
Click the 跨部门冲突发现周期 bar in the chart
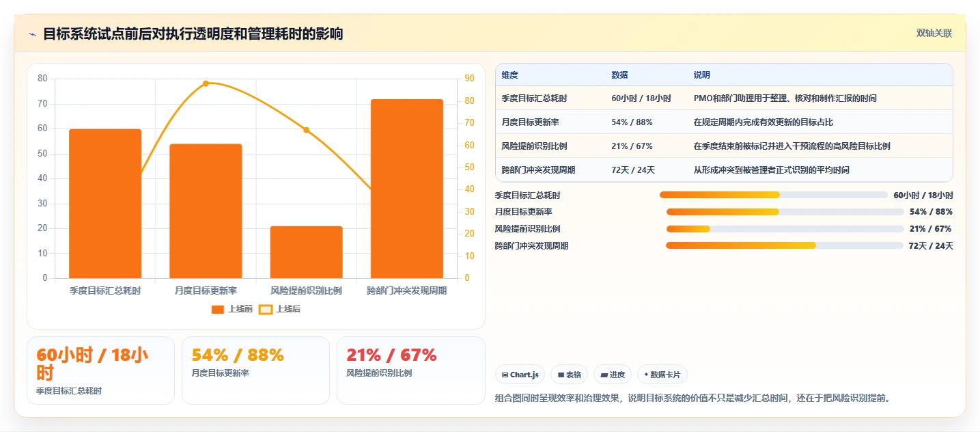407,189
